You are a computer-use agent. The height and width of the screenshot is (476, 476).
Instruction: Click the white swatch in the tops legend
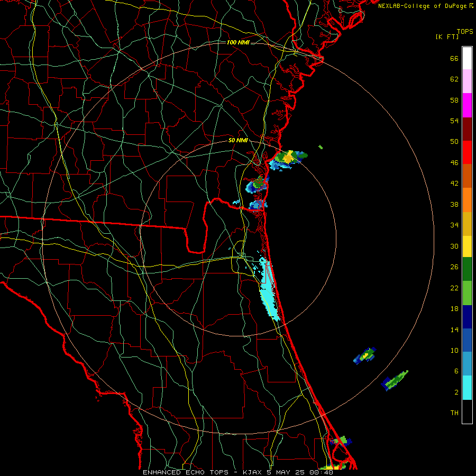coord(467,58)
